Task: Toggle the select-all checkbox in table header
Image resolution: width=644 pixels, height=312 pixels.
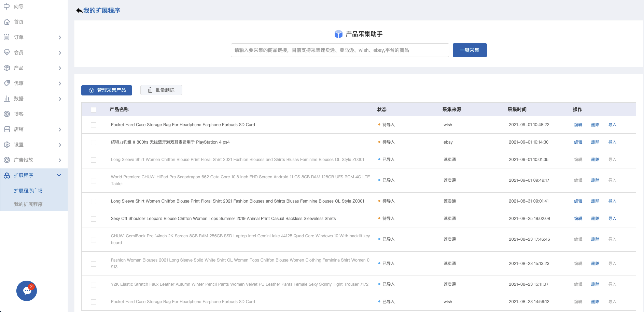Action: point(94,110)
